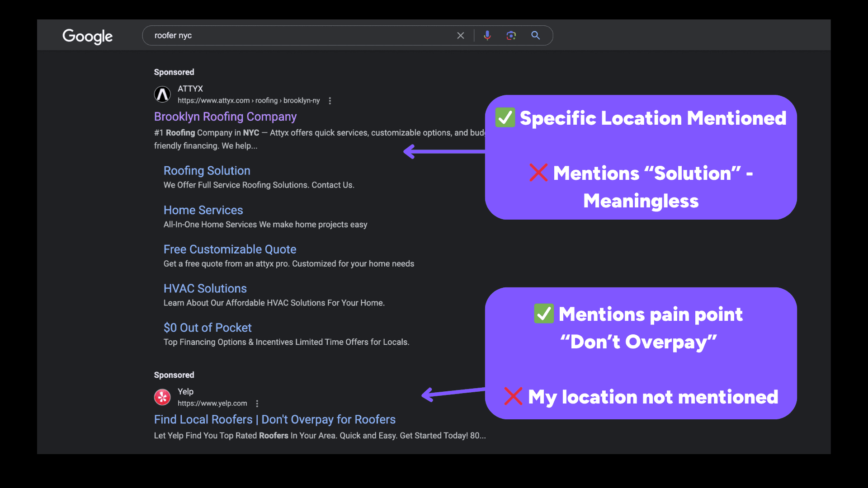Open Google Lens image search
The image size is (868, 488).
coord(511,36)
